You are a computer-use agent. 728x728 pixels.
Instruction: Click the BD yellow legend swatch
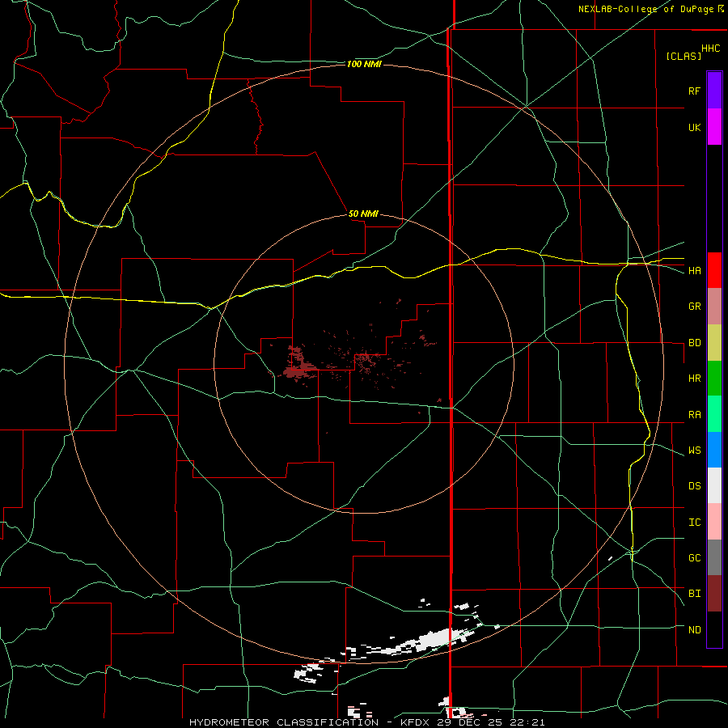click(x=714, y=343)
